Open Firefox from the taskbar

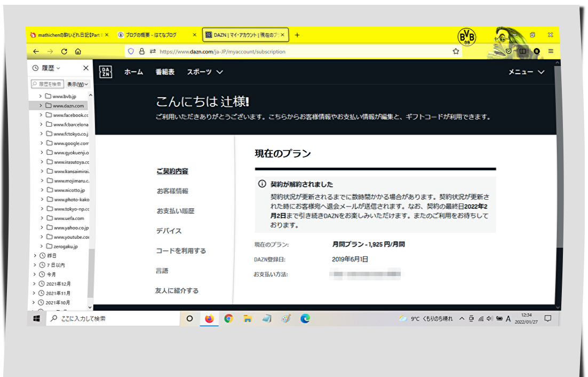[x=209, y=318]
